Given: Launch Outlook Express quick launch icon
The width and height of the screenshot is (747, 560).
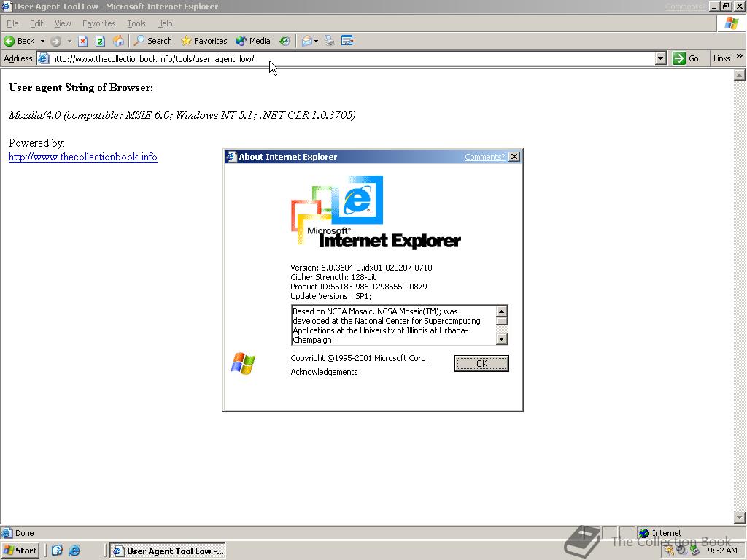Looking at the screenshot, I should point(57,551).
